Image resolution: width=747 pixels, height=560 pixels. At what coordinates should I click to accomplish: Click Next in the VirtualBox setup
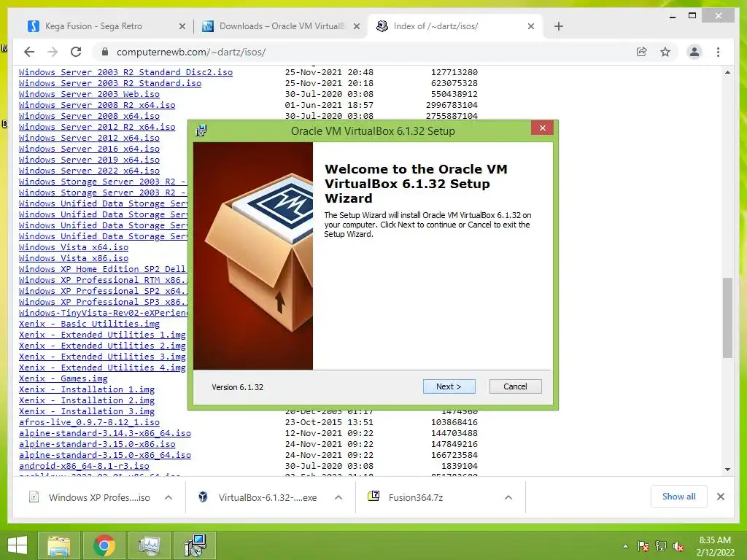pos(449,386)
